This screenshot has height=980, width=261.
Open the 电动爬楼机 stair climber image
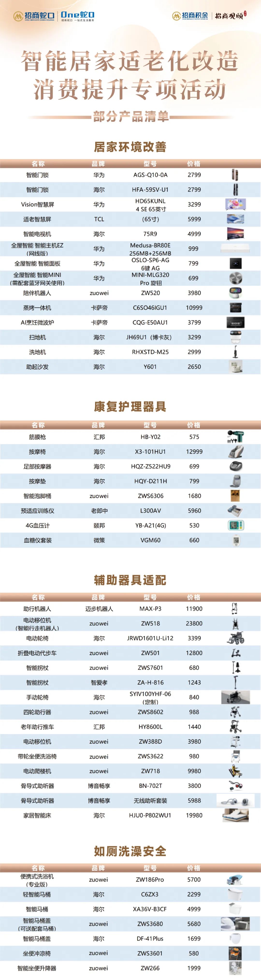point(235,771)
